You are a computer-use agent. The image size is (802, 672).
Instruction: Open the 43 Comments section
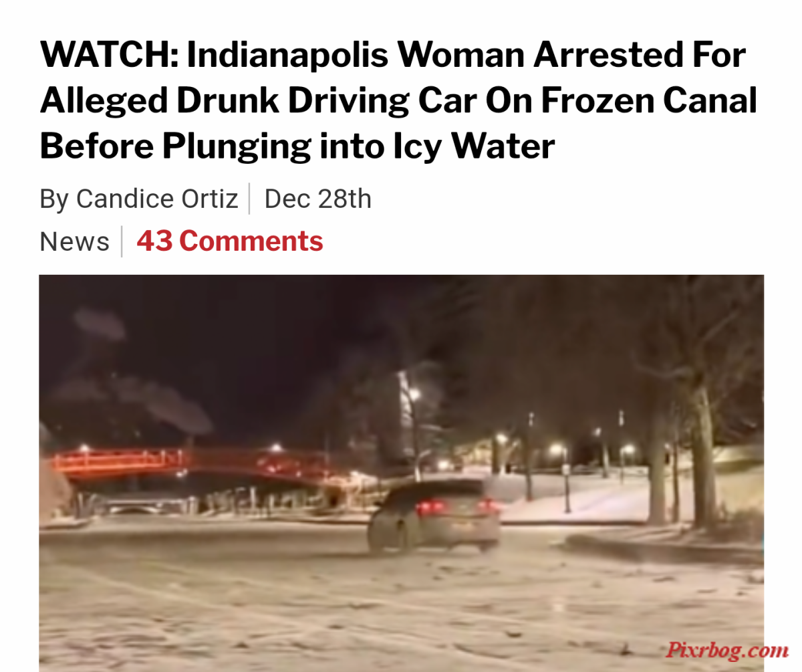tap(230, 241)
